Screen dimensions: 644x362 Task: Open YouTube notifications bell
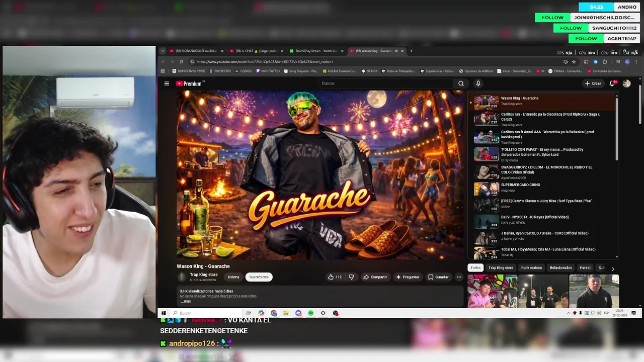coord(612,83)
